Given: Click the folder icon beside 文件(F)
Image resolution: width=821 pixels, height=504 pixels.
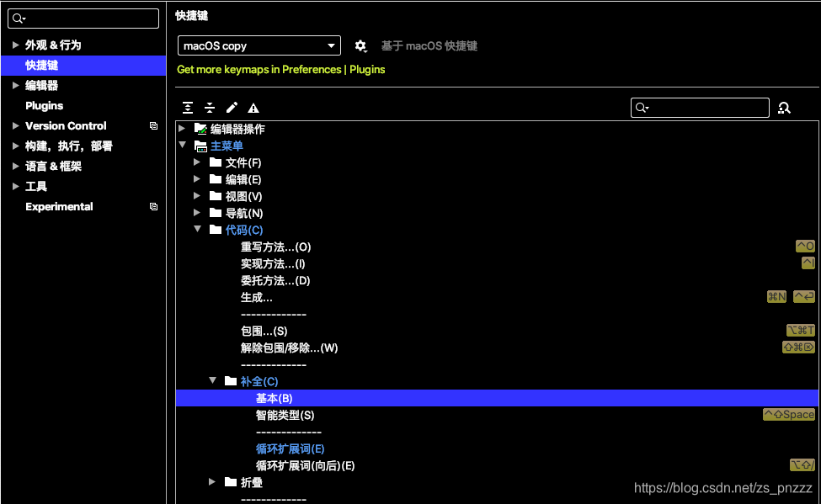Looking at the screenshot, I should (216, 162).
